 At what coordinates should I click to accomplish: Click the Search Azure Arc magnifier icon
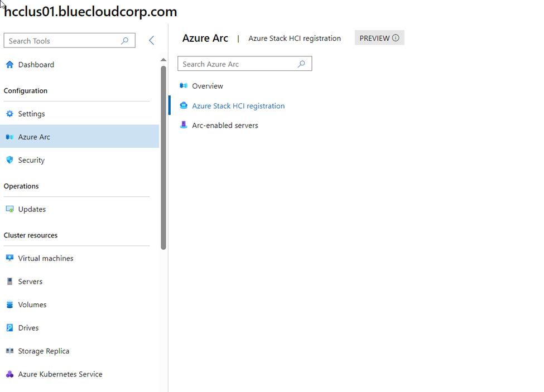click(301, 64)
